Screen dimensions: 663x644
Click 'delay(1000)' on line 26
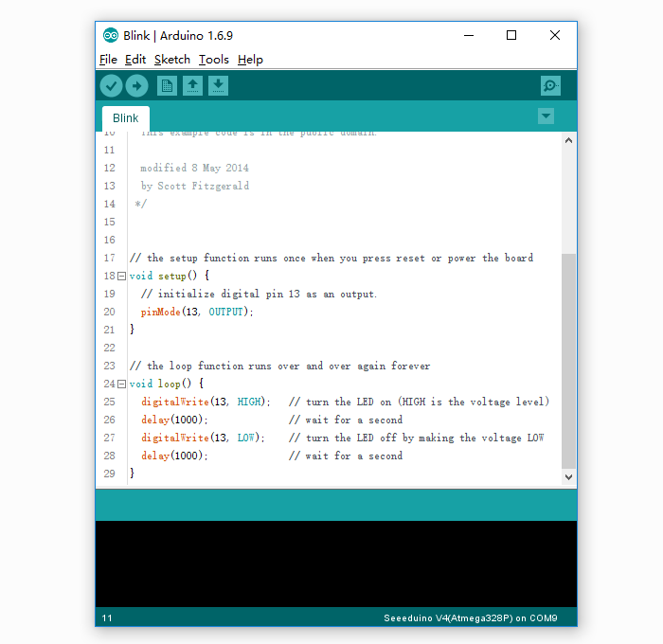(172, 420)
